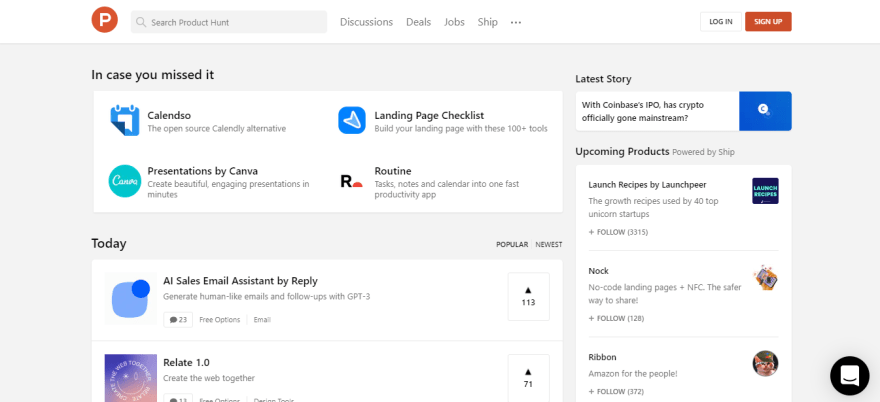The width and height of the screenshot is (880, 402).
Task: Go to Discussions
Action: point(366,22)
